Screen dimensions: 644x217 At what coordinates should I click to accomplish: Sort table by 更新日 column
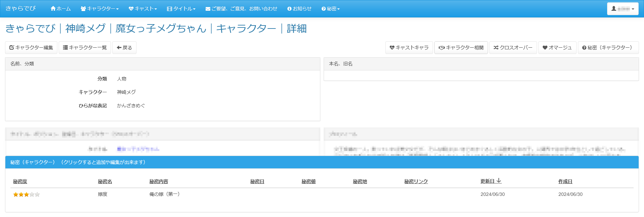click(x=487, y=181)
